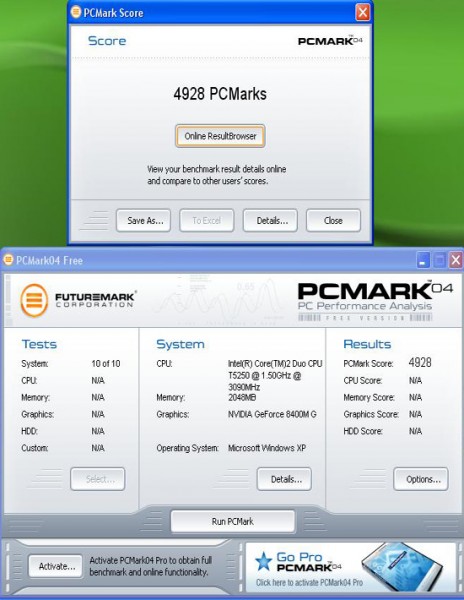The height and width of the screenshot is (600, 464).
Task: Click the PCMark04 PC Performance Analysis logo
Action: point(375,301)
